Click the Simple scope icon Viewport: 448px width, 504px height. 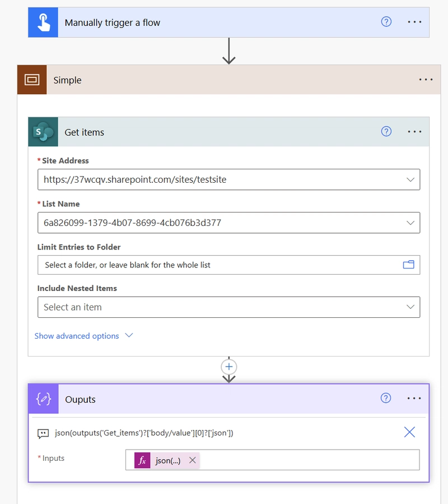pos(32,80)
